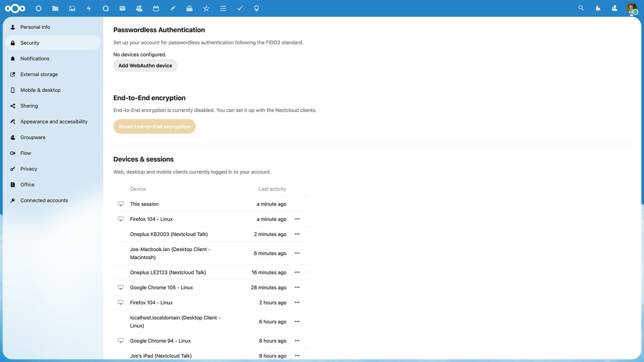Open the avatar account menu
The image size is (644, 362).
tap(632, 8)
